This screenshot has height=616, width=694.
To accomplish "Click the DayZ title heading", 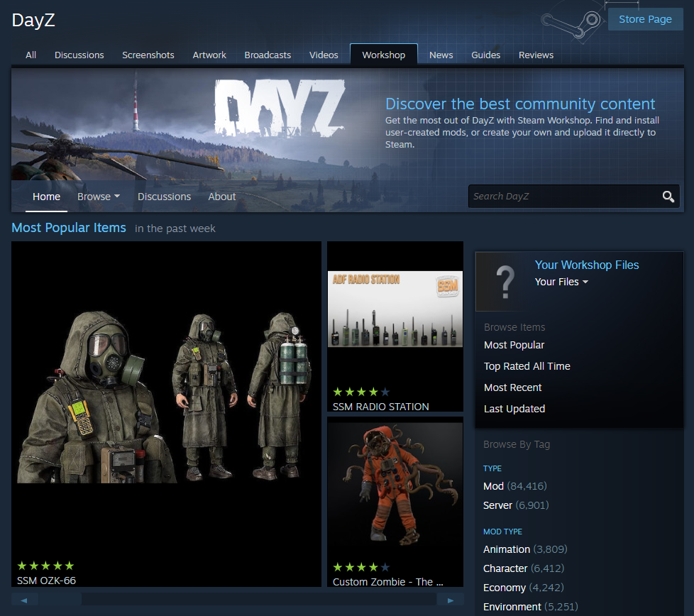I will (33, 20).
